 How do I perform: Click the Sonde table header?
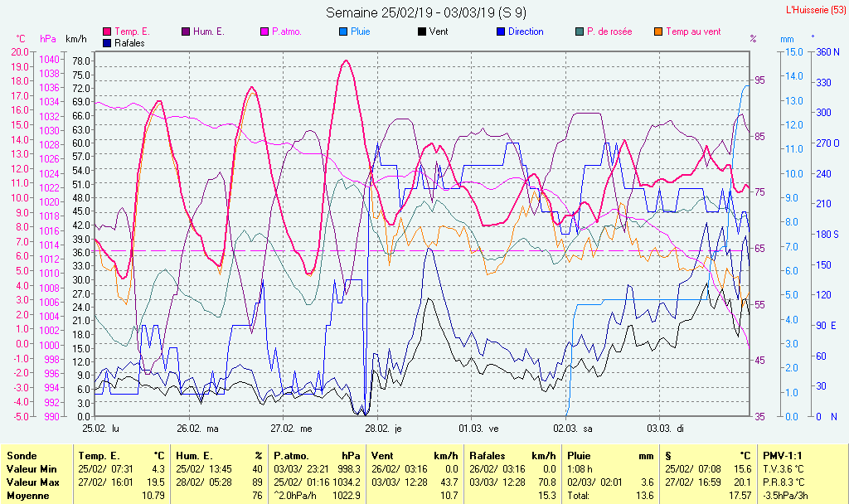(22, 456)
